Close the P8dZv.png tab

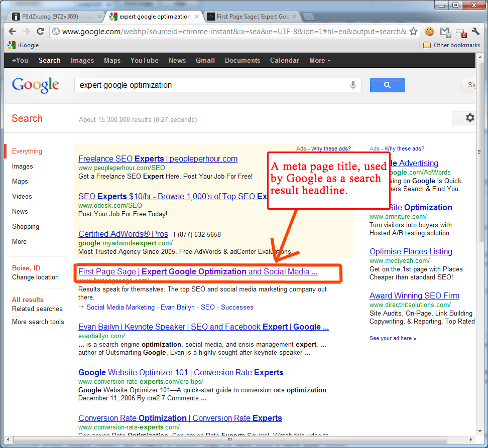coord(99,17)
